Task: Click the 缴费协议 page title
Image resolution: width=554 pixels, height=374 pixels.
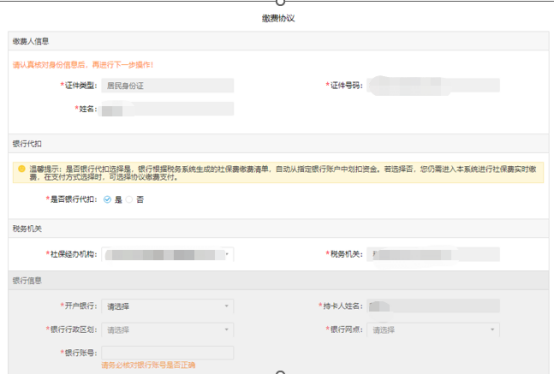Action: [278, 18]
